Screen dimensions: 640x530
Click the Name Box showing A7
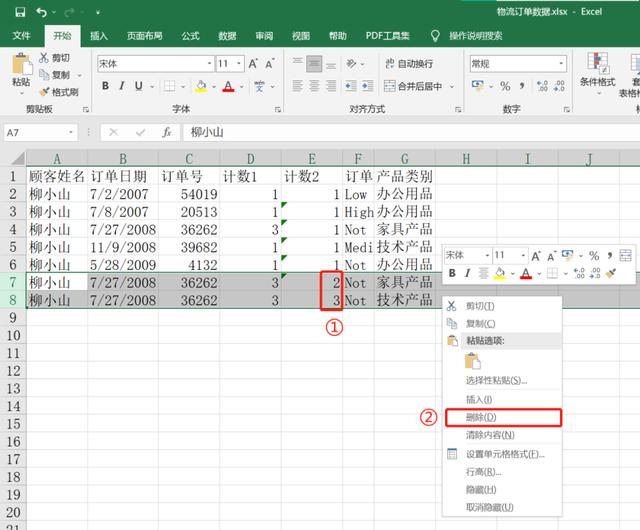40,132
